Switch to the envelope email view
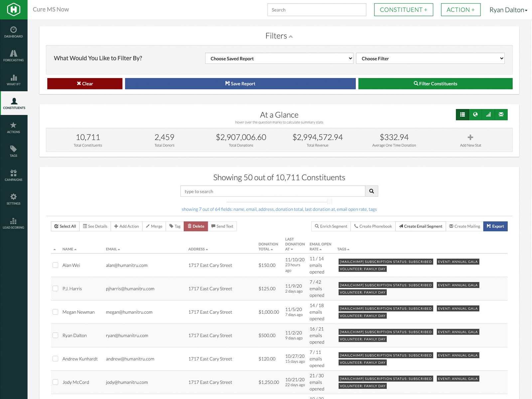Screen dimensions: 532x399 pos(501,114)
